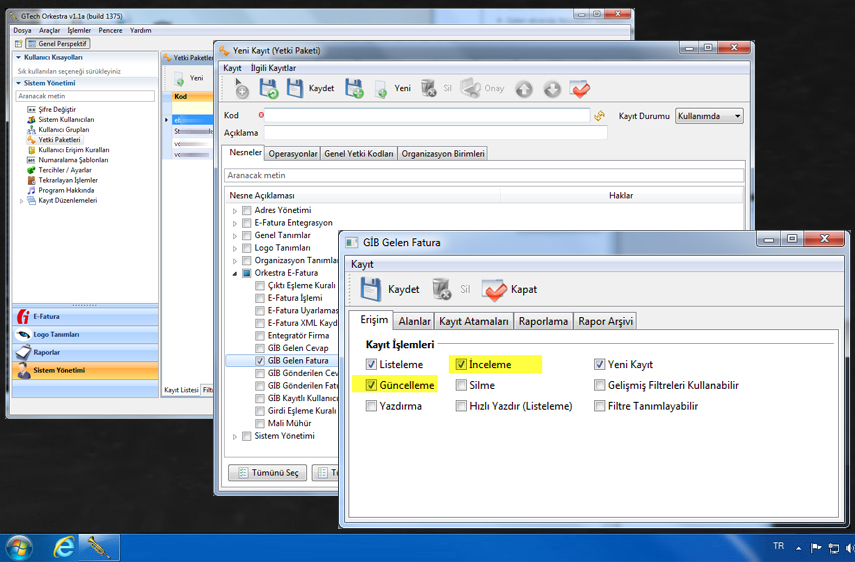This screenshot has width=855, height=562.
Task: Open Internet Explorer from taskbar
Action: point(63,547)
